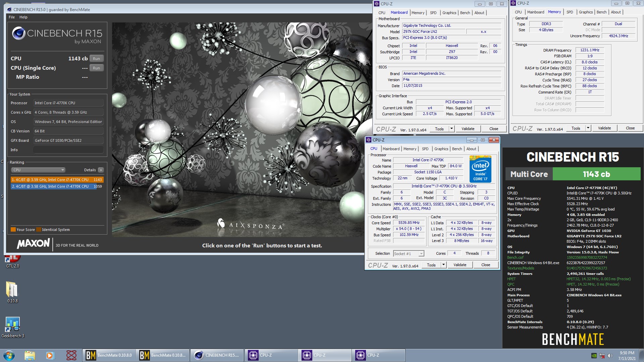Click the clock showing 9:50 PM

tap(627, 356)
